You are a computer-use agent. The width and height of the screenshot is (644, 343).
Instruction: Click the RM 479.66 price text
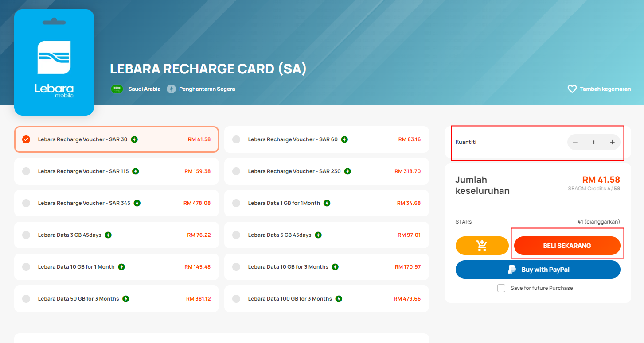coord(407,299)
